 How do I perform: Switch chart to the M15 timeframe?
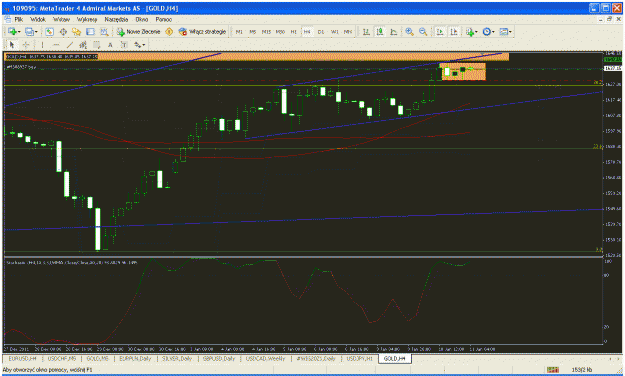[x=266, y=32]
